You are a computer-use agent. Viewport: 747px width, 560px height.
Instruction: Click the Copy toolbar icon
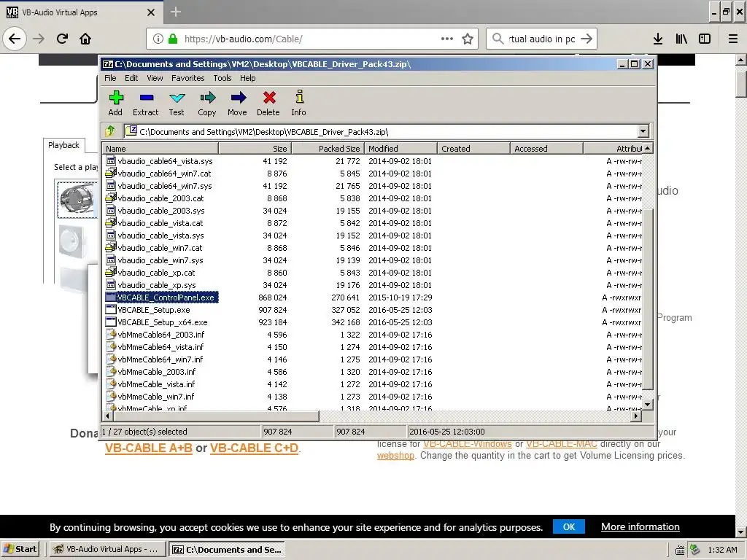coord(207,98)
